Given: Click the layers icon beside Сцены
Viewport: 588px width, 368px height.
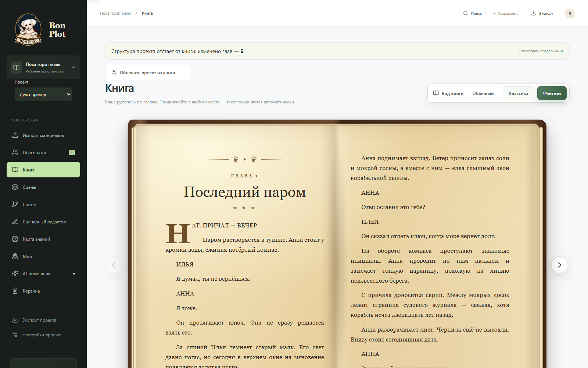Looking at the screenshot, I should [x=15, y=187].
